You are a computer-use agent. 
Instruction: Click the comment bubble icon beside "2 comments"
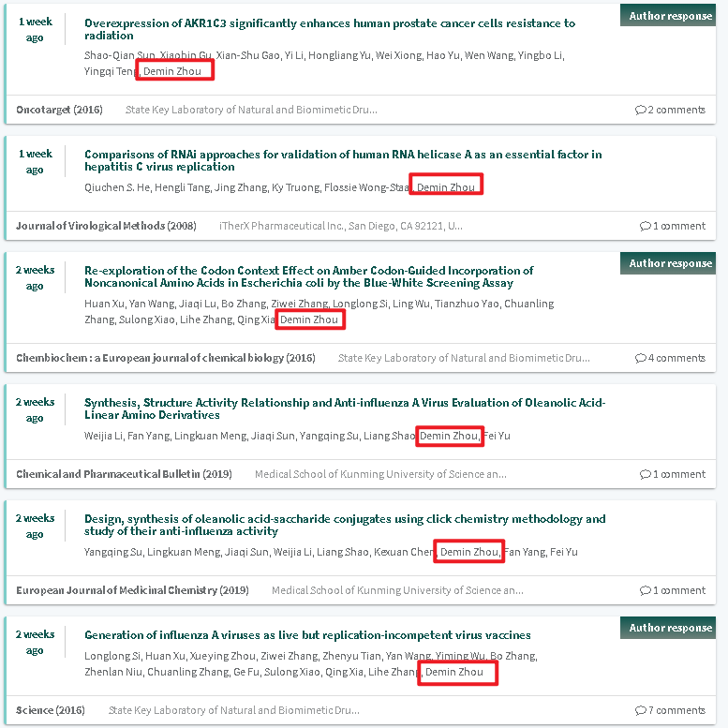[640, 111]
